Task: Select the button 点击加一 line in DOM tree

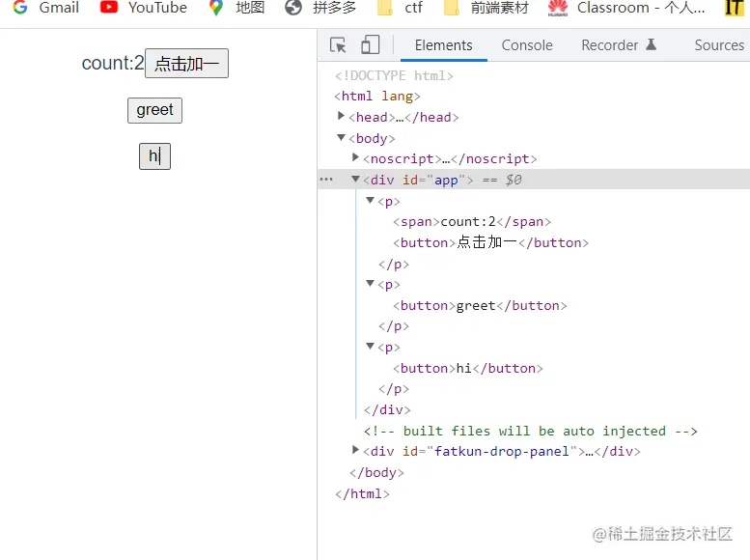Action: [490, 242]
